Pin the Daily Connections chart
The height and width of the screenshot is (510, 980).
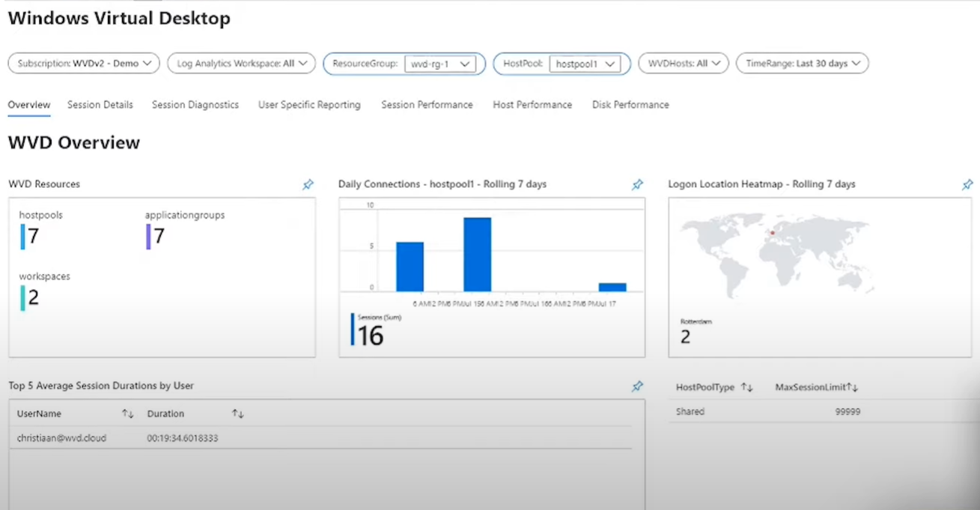(x=637, y=184)
